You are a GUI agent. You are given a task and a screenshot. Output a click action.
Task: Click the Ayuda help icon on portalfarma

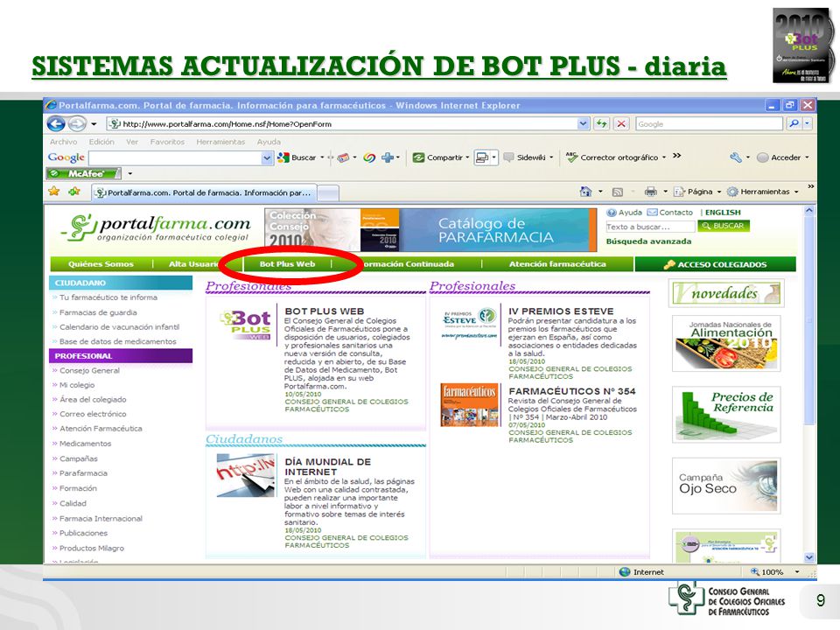(x=612, y=213)
